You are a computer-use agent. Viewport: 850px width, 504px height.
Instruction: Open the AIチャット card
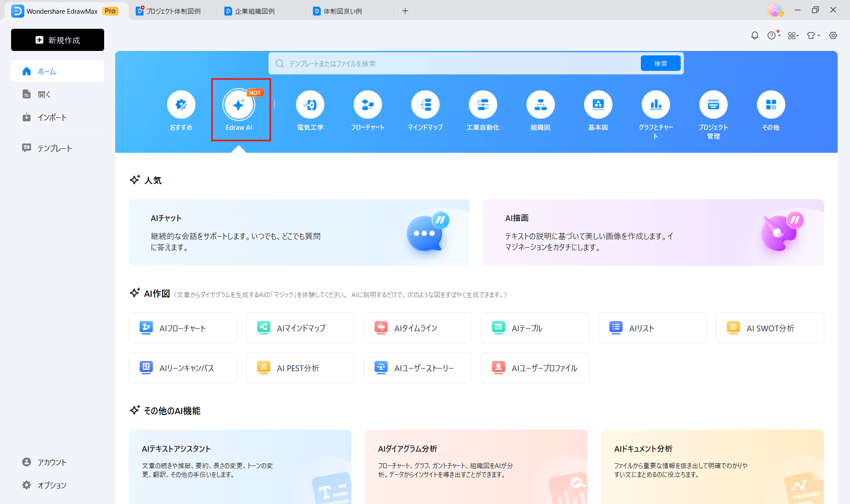[x=299, y=233]
